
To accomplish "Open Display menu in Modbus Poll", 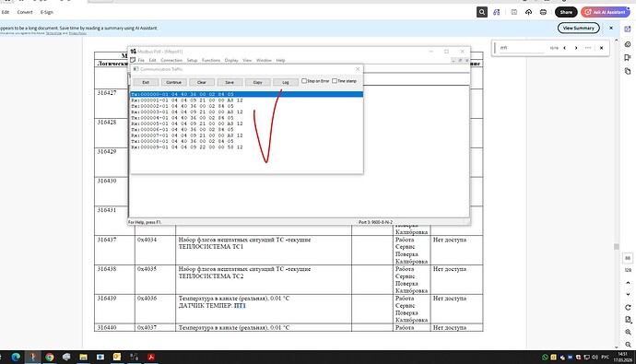I will click(x=231, y=60).
